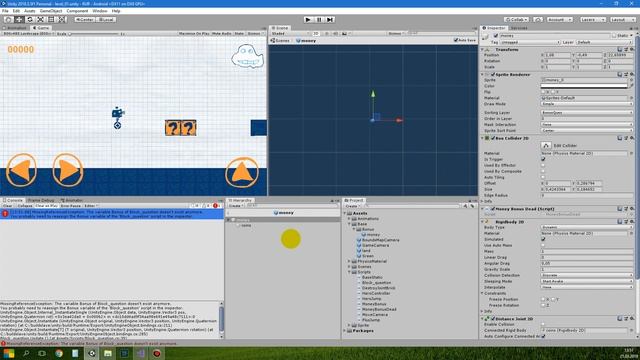Toggle Sprite Renderer enabled checkbox
The image size is (640, 360).
493,75
